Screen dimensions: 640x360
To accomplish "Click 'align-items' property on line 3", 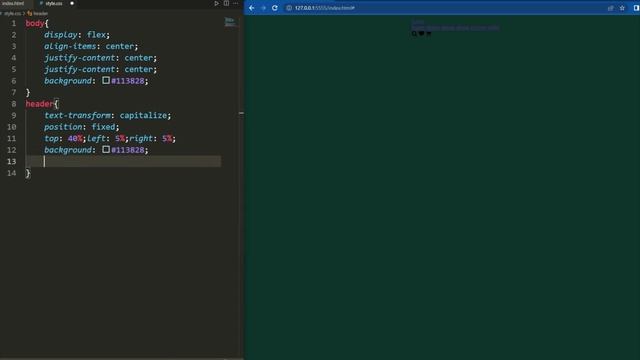I will pos(70,46).
